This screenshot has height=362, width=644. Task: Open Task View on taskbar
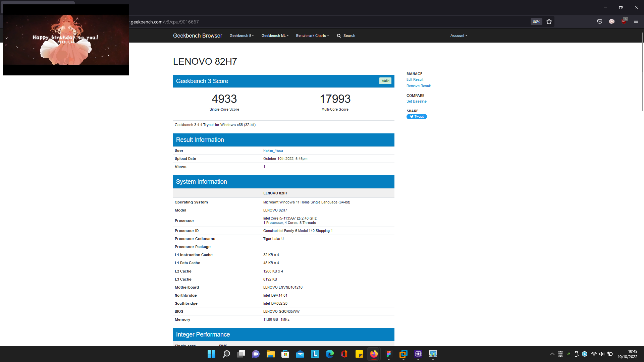point(241,354)
